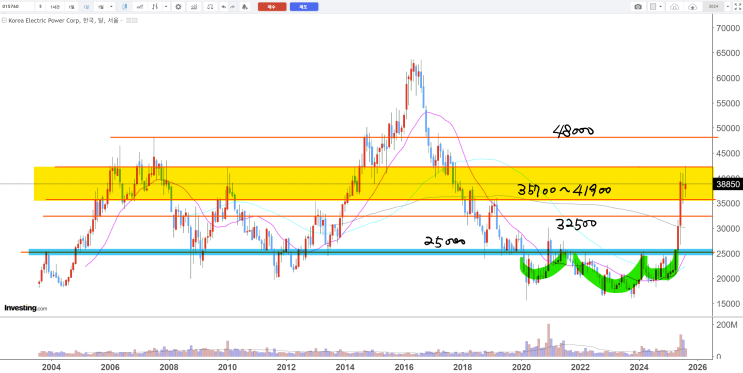This screenshot has height=373, width=743.
Task: Select the '5' timeframe button
Action: (40, 7)
